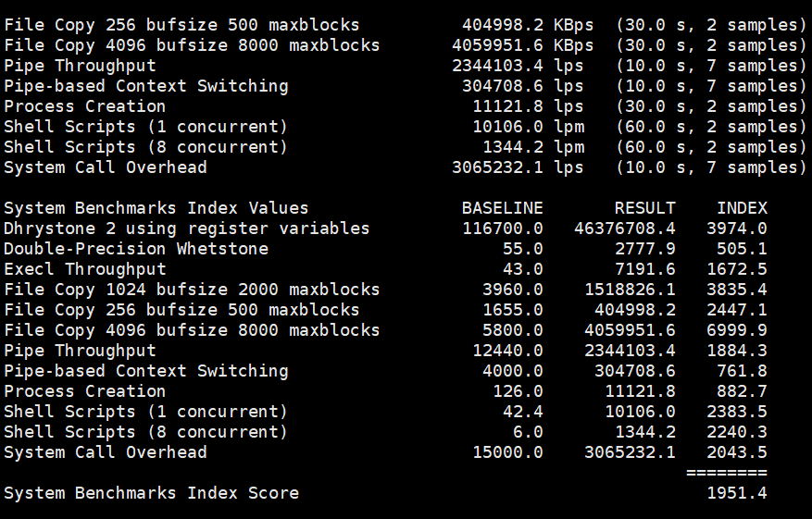
Task: Click the INDEX column header
Action: [742, 208]
